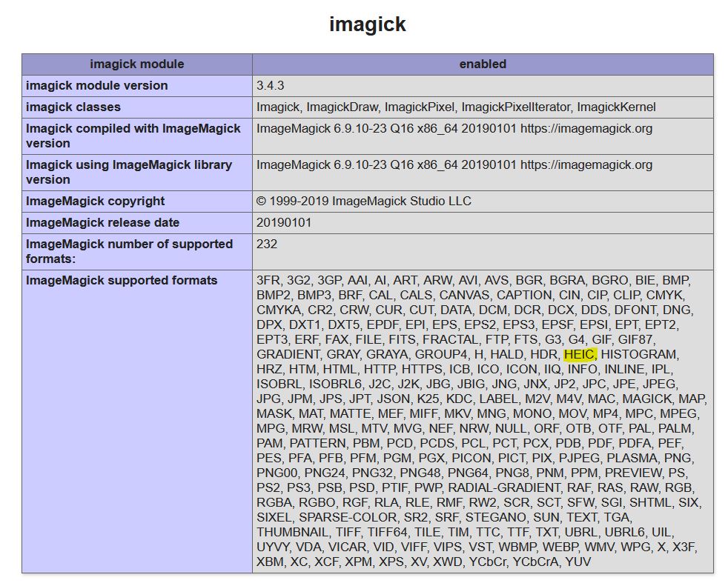
Task: Click the "ISOBRL6" format entry
Action: click(x=335, y=384)
